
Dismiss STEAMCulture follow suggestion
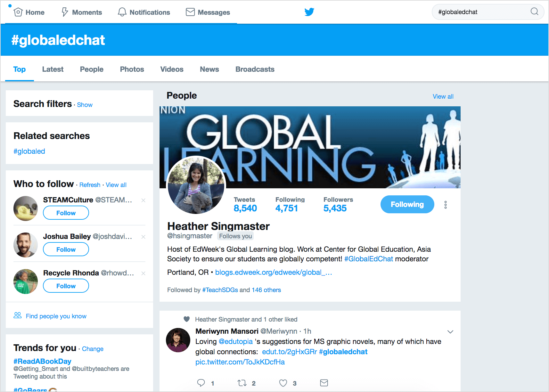143,200
